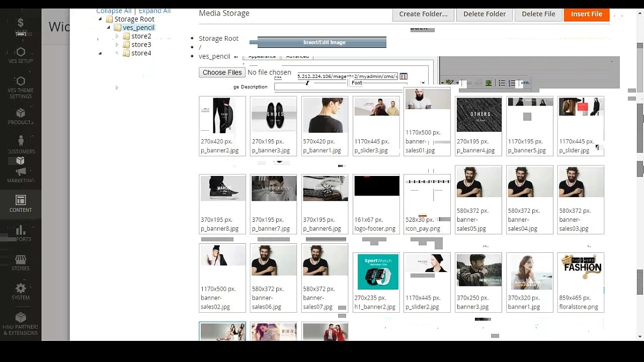The width and height of the screenshot is (644, 362).
Task: Select the p_banner4.jpg Others thumbnail
Action: (x=478, y=126)
